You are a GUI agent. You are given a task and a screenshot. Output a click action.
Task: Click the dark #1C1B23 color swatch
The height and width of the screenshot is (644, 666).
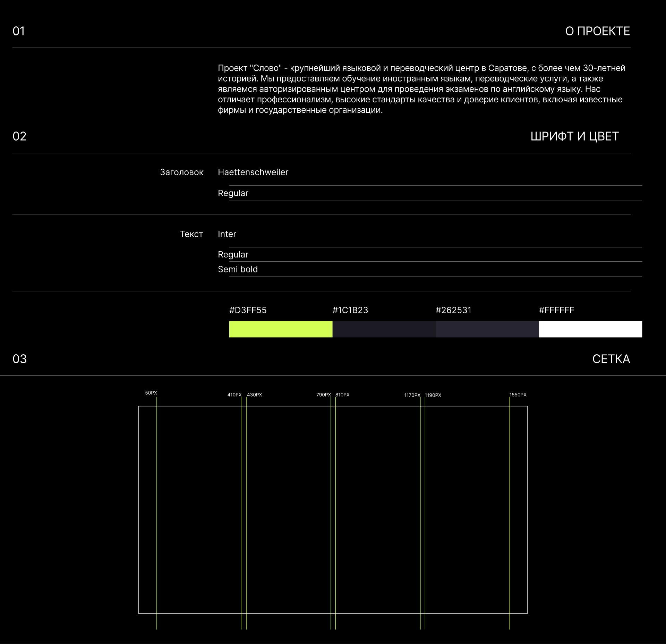tap(384, 329)
